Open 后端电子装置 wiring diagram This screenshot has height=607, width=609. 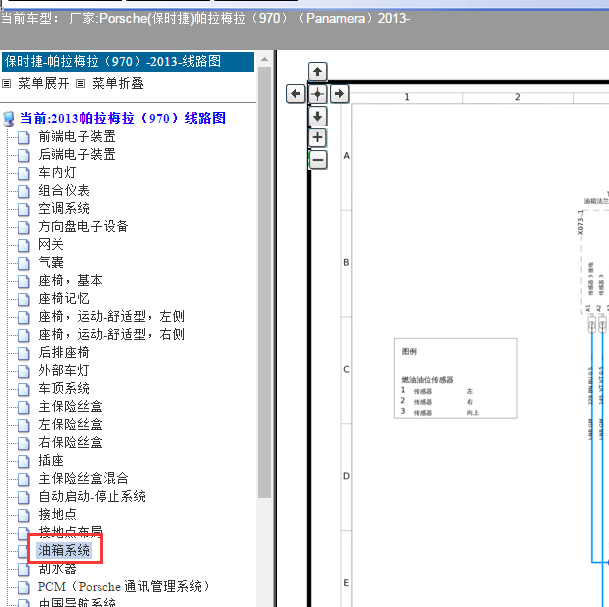pyautogui.click(x=77, y=154)
